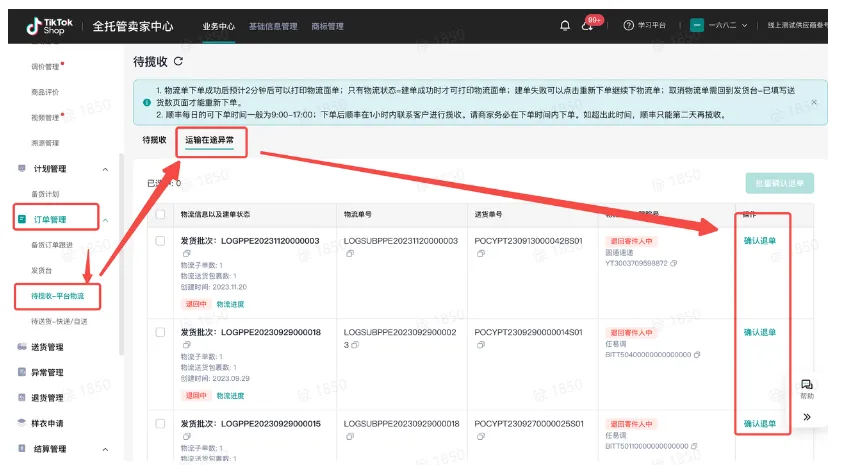The height and width of the screenshot is (465, 841).
Task: Switch to 基础信息管理 top tab
Action: pos(273,26)
